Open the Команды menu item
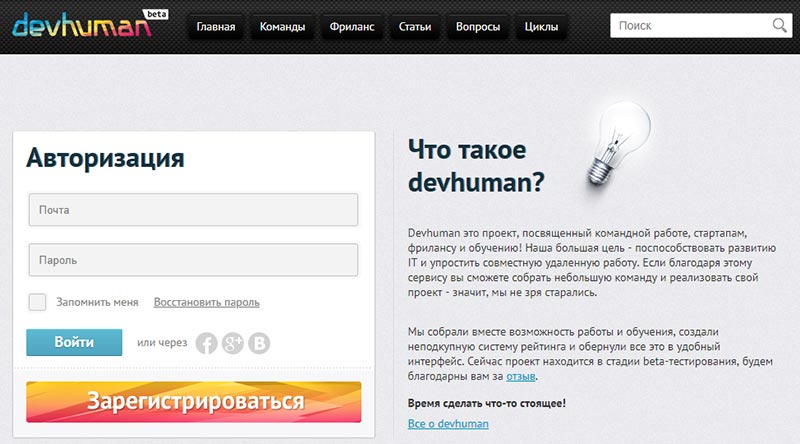Viewport: 800px width, 444px height. 282,27
